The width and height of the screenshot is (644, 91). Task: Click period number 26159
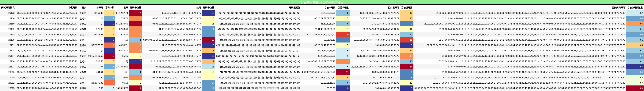tap(11, 24)
